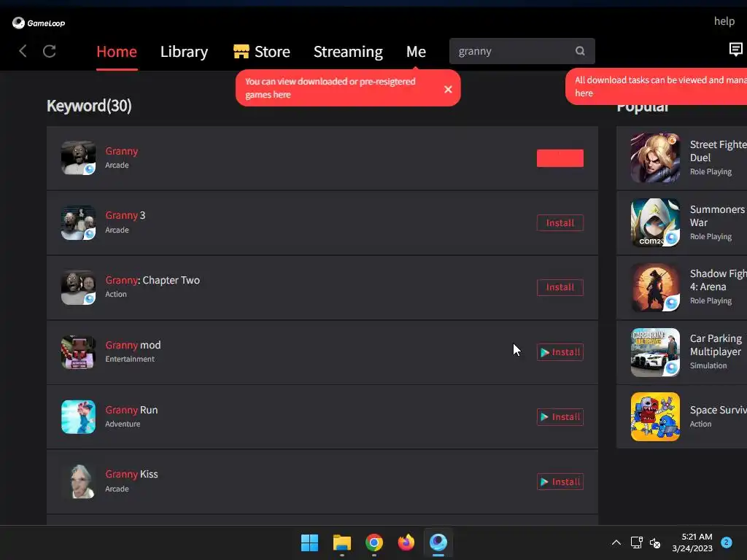This screenshot has width=747, height=560.
Task: Switch to the Home tab
Action: pyautogui.click(x=117, y=52)
